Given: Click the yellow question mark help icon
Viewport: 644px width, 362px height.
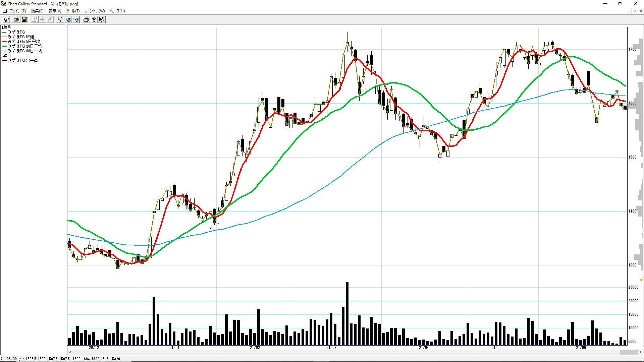Looking at the screenshot, I should (x=94, y=19).
